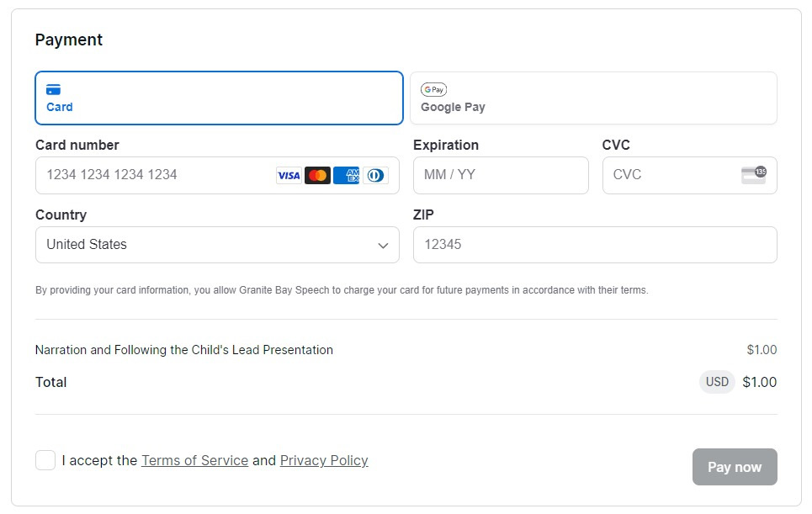Open the Privacy Policy link
The image size is (812, 514).
click(324, 460)
